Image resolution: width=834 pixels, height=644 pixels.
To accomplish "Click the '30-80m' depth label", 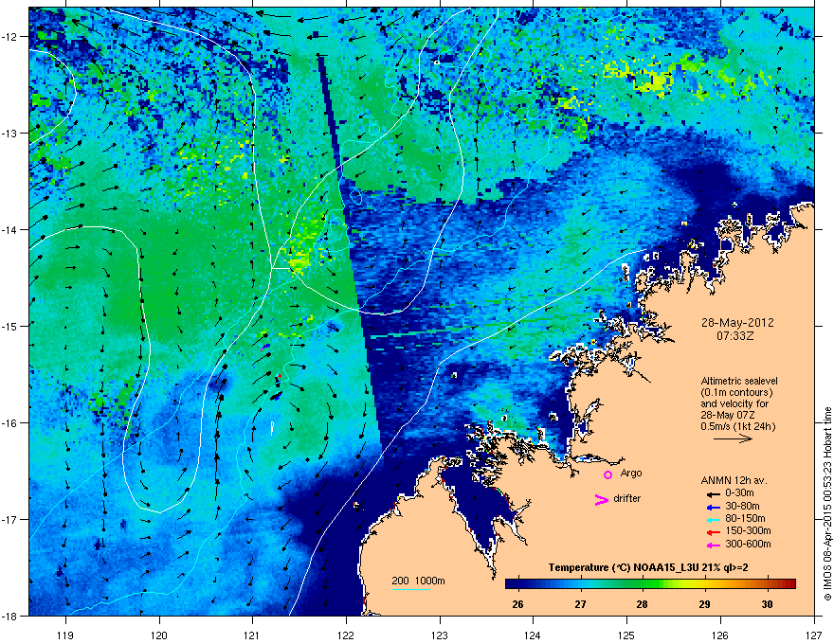I will [x=742, y=506].
